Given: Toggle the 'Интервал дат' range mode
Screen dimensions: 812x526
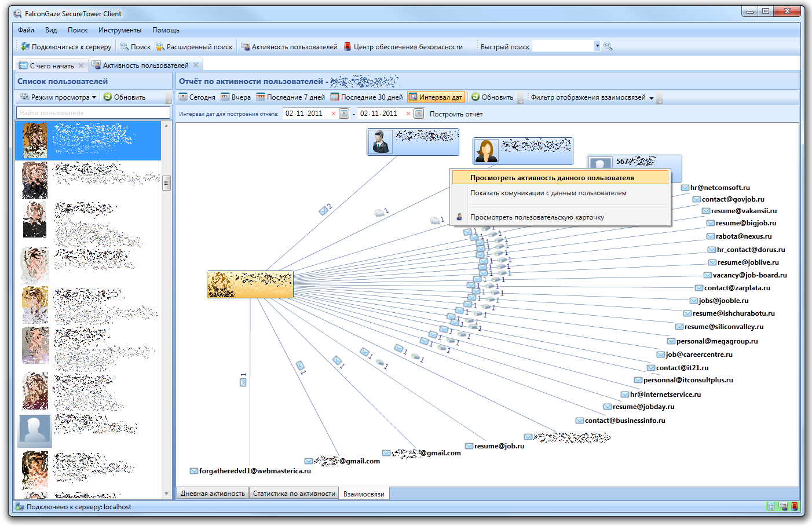Looking at the screenshot, I should click(x=436, y=97).
